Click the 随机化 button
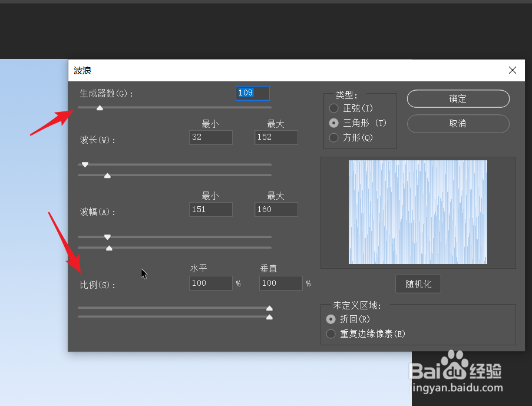This screenshot has height=406, width=532. coord(418,284)
